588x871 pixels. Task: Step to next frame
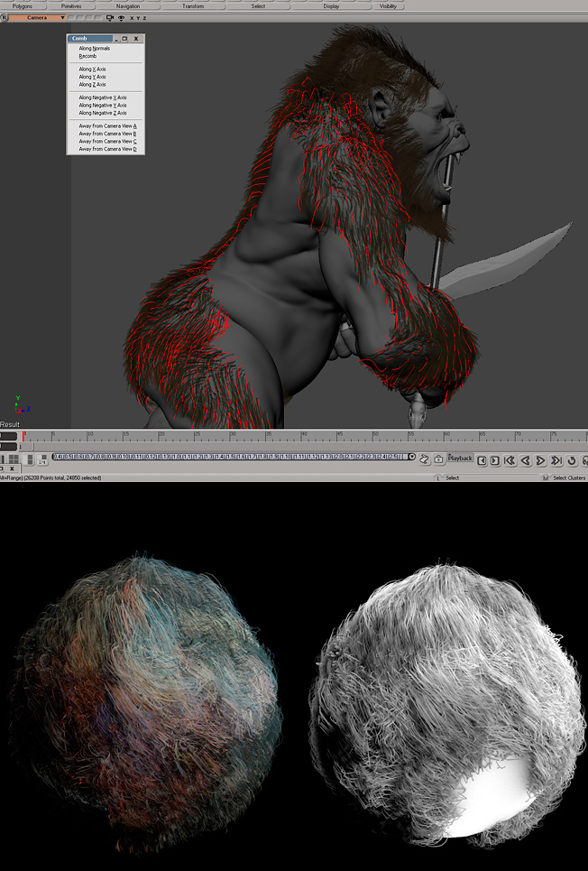pos(495,460)
